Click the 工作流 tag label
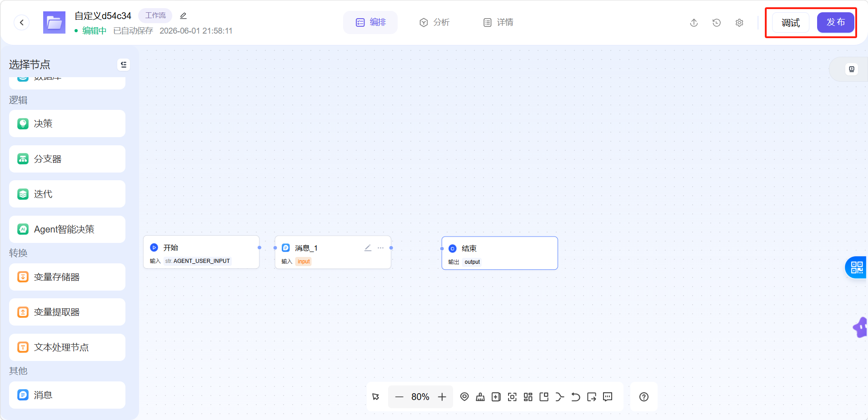The height and width of the screenshot is (420, 868). click(x=155, y=15)
